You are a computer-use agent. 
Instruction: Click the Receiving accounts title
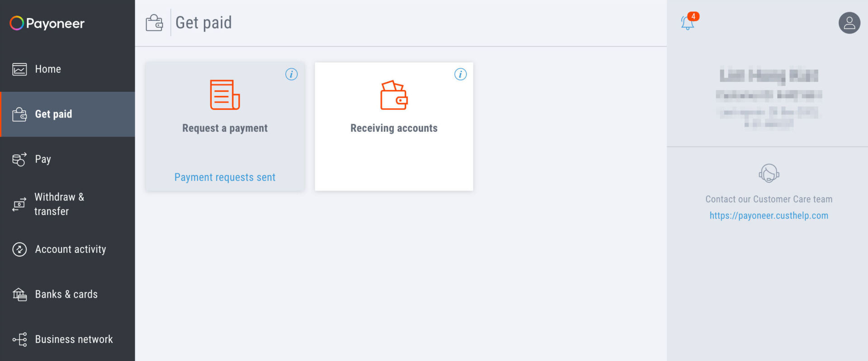pyautogui.click(x=394, y=128)
